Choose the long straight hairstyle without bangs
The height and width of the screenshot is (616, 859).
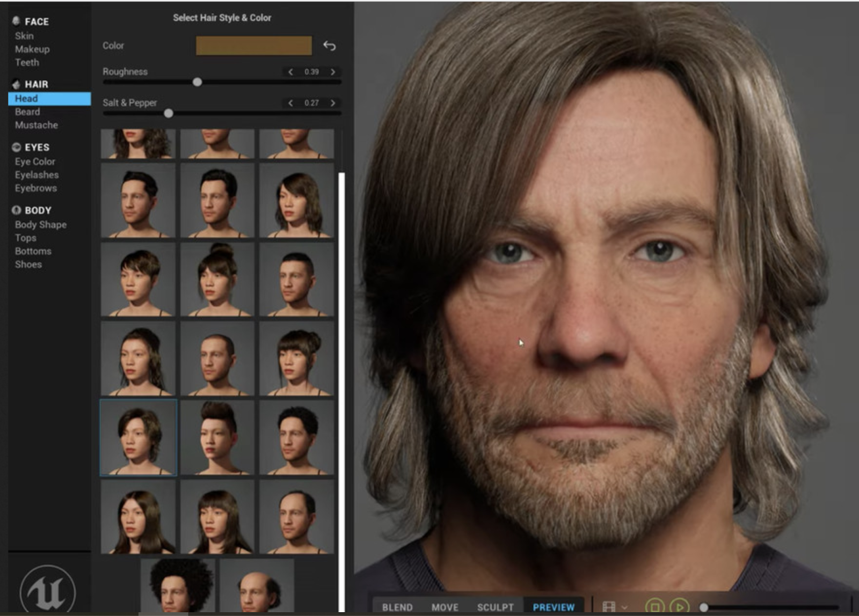[x=138, y=516]
